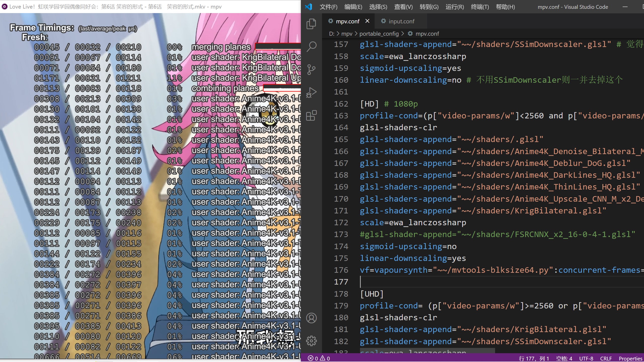Viewport: 644px width, 362px height.
Task: Click the VS Code logo icon
Action: (308, 7)
